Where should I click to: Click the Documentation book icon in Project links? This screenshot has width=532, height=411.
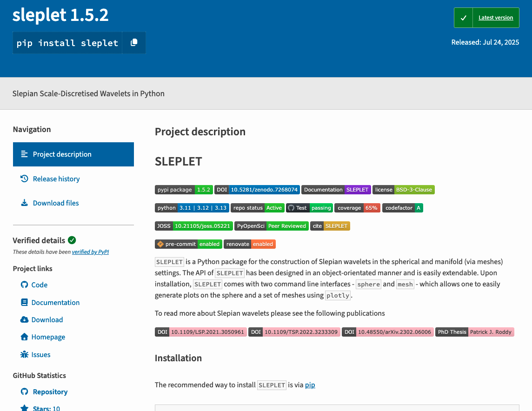[24, 302]
